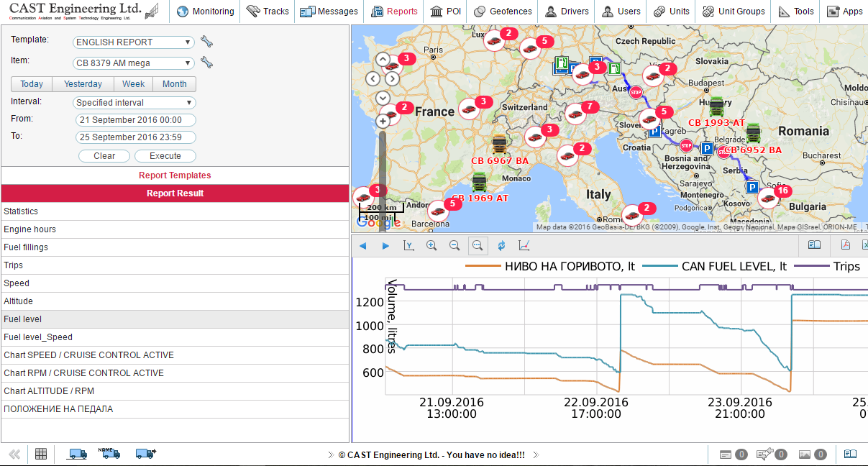Image resolution: width=868 pixels, height=466 pixels.
Task: Open the Statistics report row
Action: [x=175, y=211]
